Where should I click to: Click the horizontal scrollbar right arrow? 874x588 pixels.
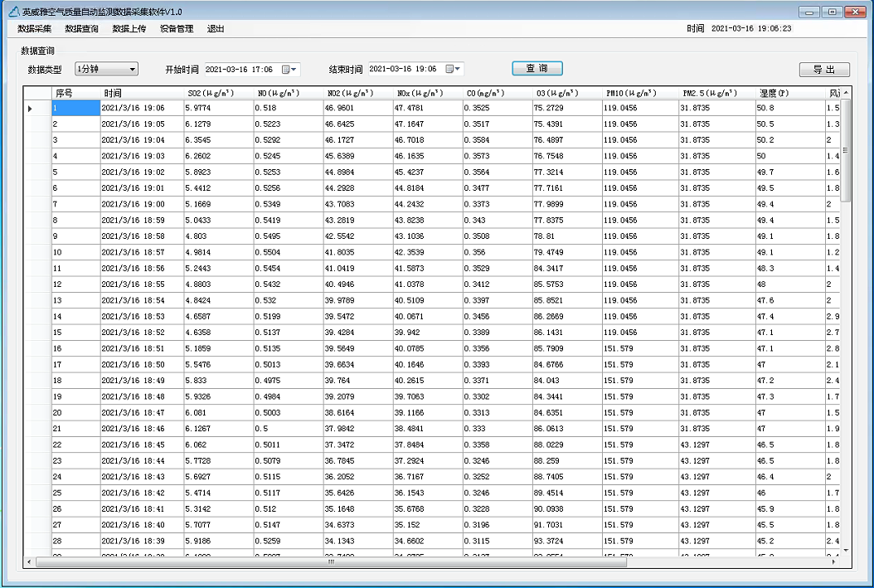click(836, 561)
